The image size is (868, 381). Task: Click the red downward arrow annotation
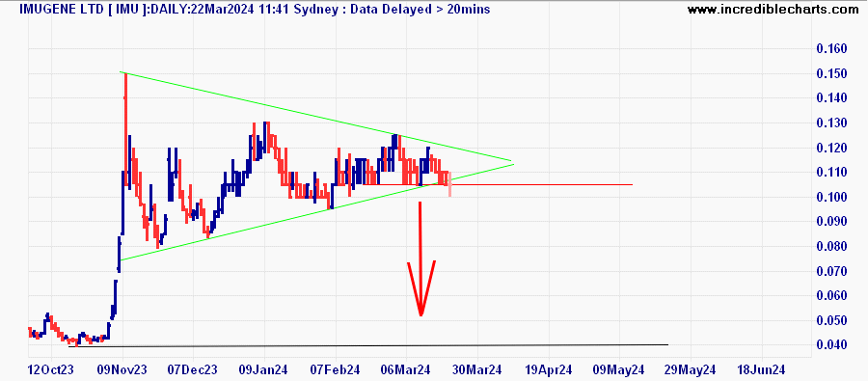[420, 259]
